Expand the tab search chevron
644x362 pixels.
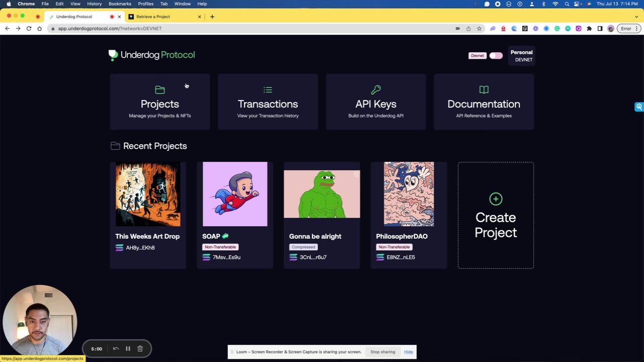pyautogui.click(x=636, y=17)
